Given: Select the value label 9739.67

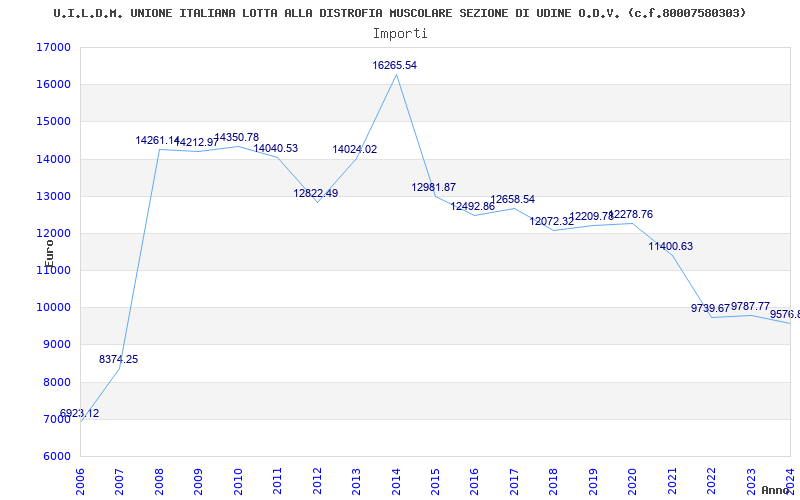Looking at the screenshot, I should (710, 308).
